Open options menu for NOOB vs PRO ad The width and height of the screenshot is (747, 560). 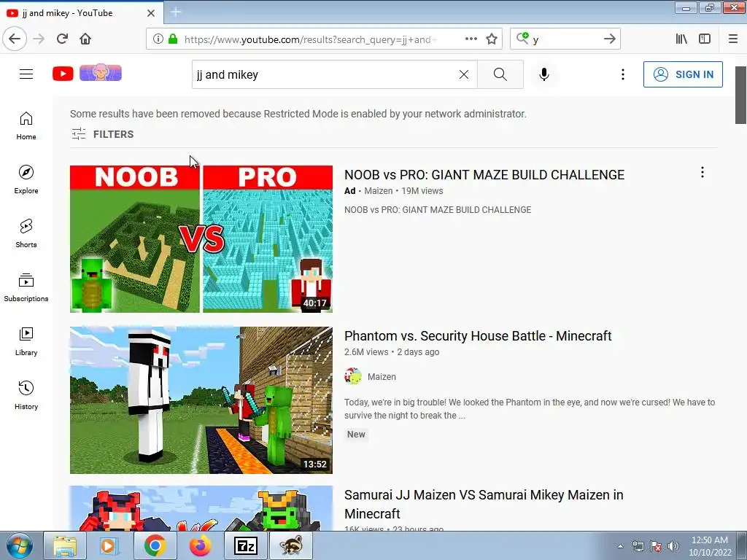tap(703, 172)
